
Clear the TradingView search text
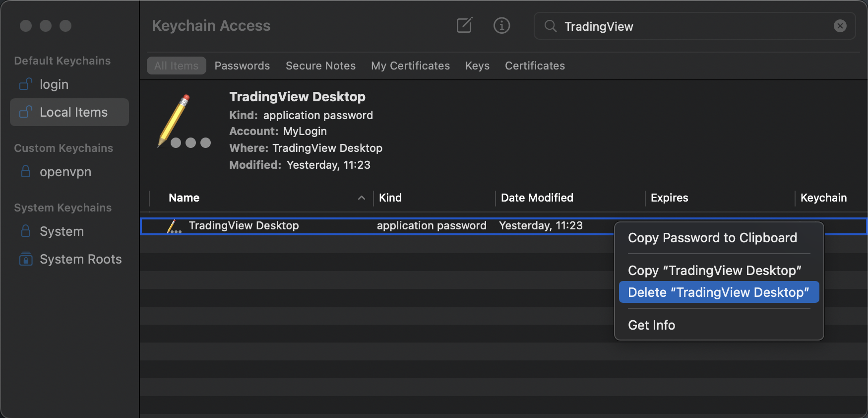tap(840, 26)
